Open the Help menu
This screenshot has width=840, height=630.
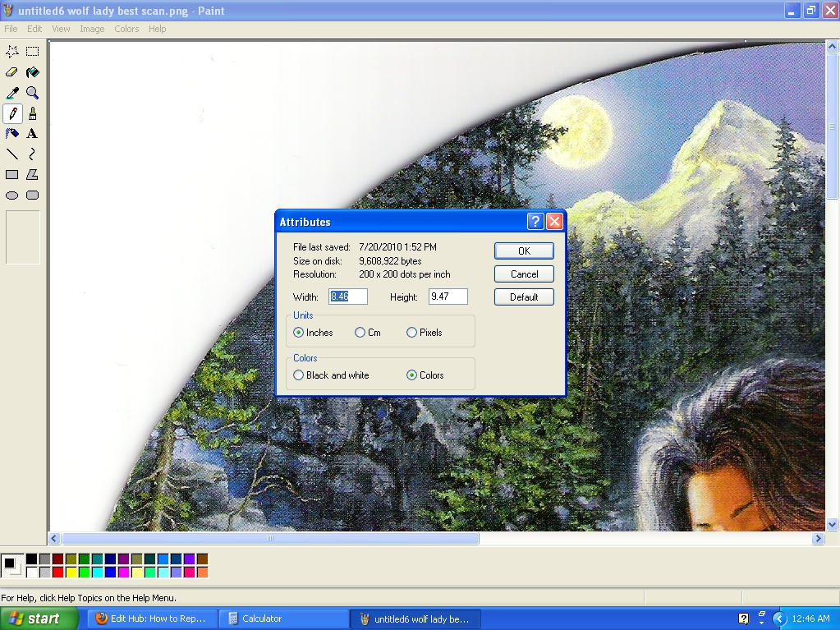pos(158,29)
